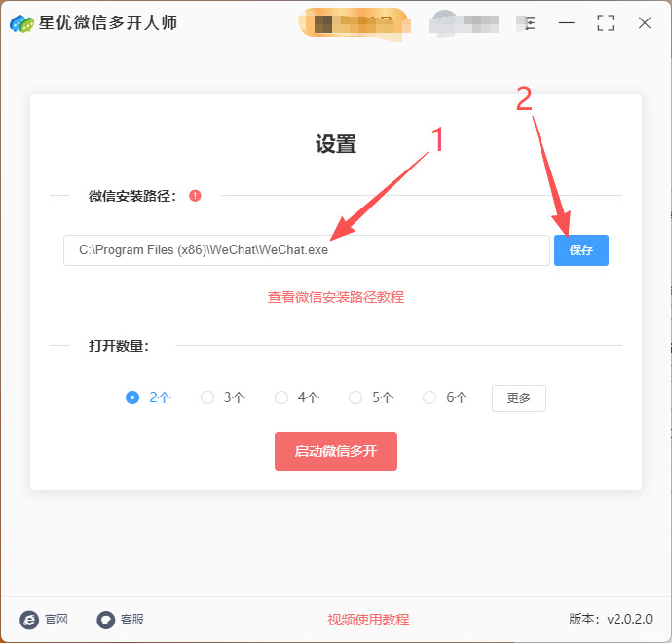Select the 6个 radio option

coord(429,397)
